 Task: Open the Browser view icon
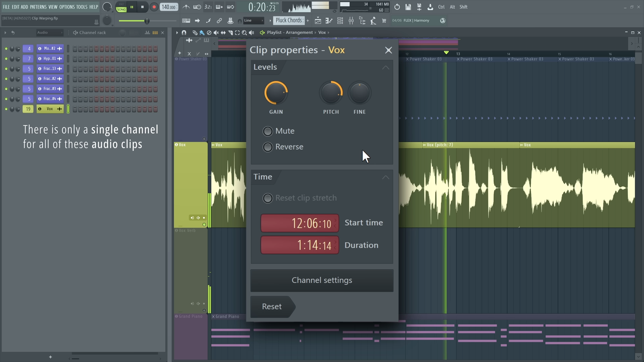(362, 21)
